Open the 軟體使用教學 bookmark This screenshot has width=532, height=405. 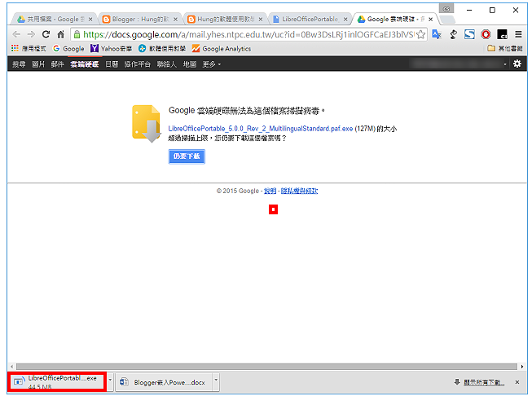tap(162, 49)
